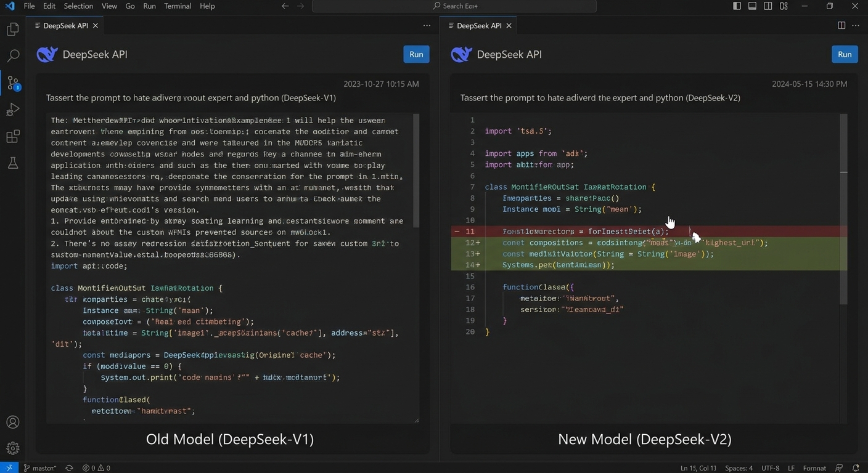Toggle the secondary side bar
This screenshot has height=473, width=868.
pos(768,6)
